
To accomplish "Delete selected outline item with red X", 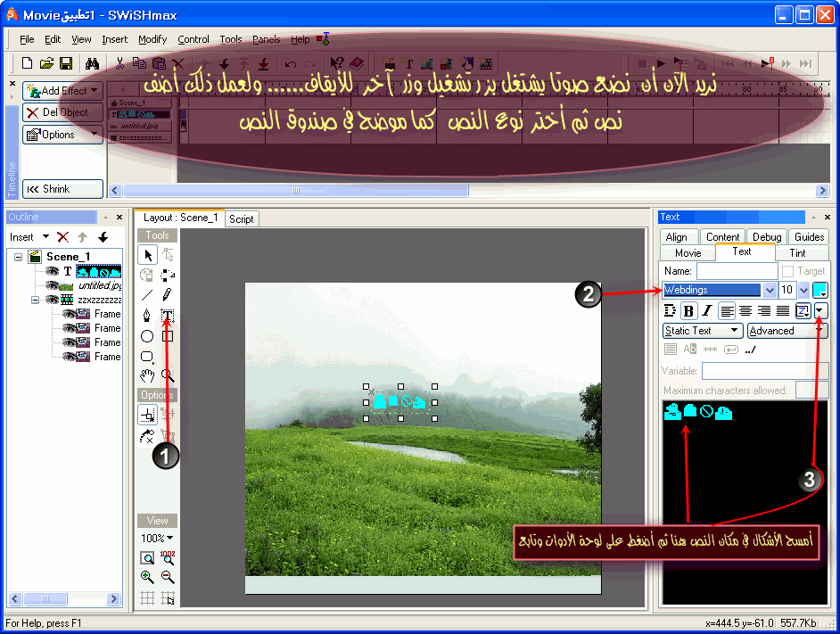I will (62, 237).
